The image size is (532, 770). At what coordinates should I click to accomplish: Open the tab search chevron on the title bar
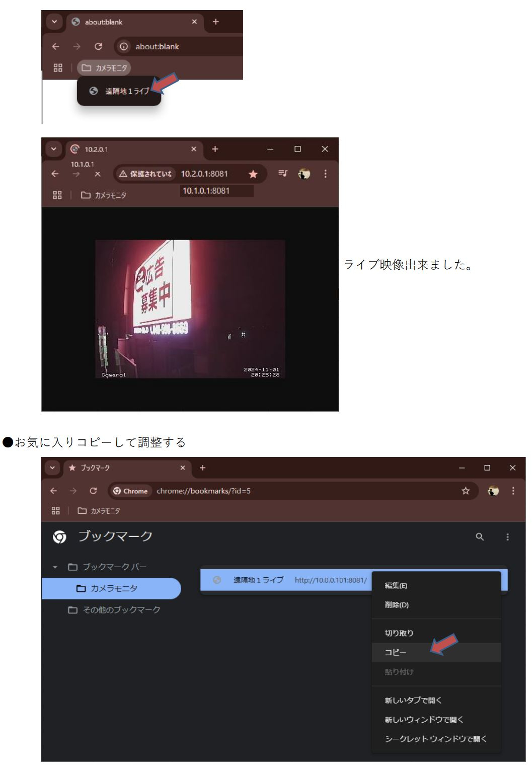tap(52, 468)
